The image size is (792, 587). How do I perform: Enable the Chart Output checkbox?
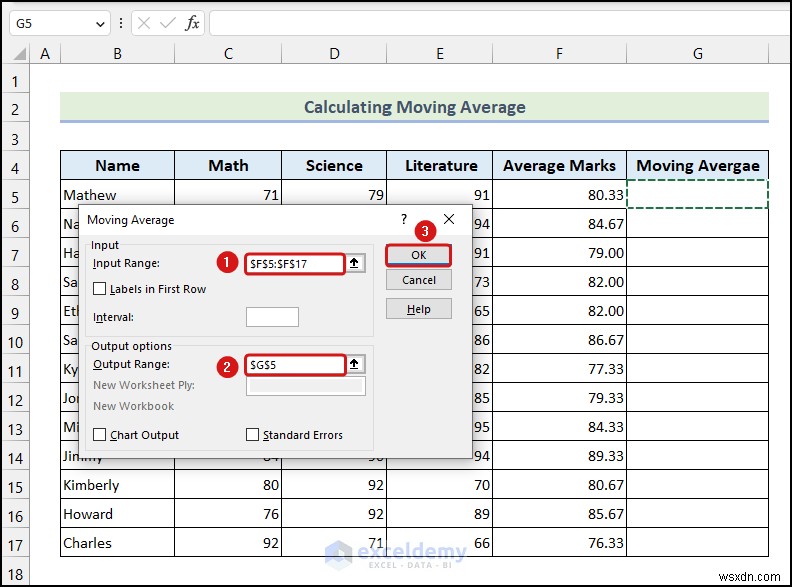(x=100, y=435)
